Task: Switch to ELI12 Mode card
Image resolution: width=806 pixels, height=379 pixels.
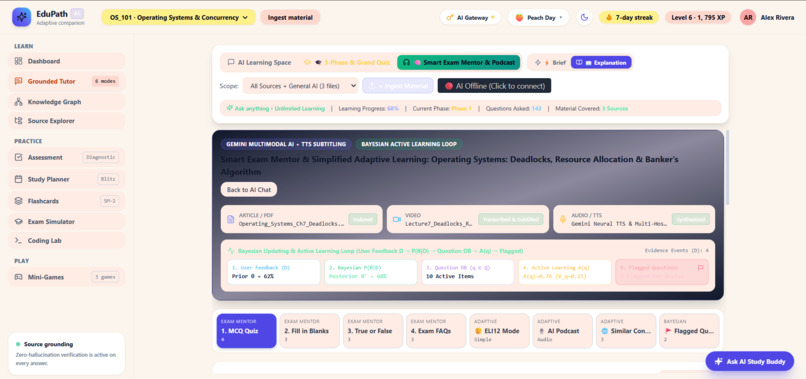Action: coord(499,331)
